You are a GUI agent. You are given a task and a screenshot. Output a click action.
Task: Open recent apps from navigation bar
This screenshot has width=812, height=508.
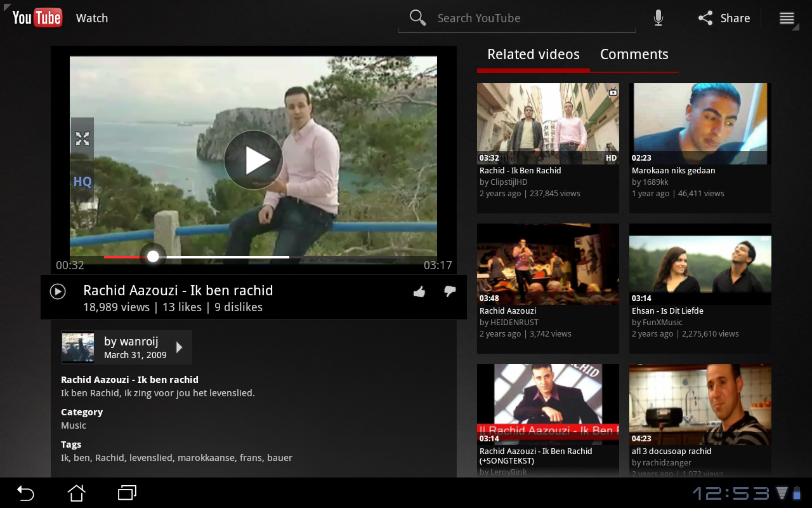tap(128, 493)
